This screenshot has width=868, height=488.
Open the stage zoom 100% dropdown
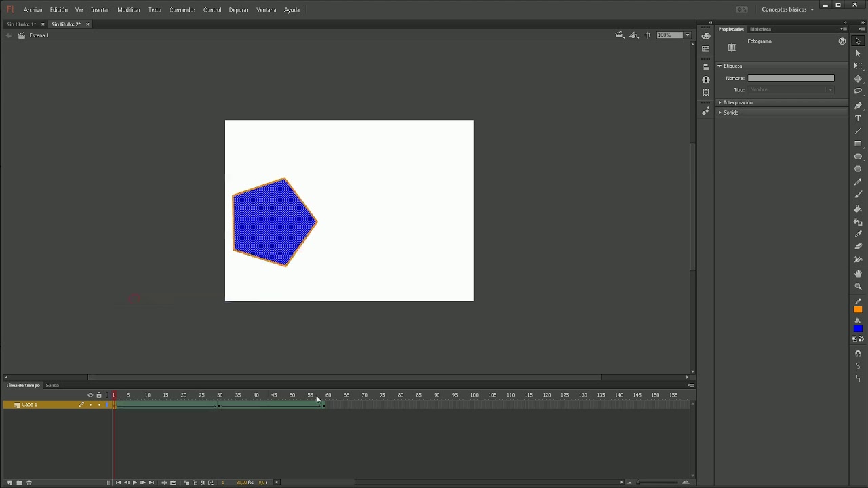(688, 35)
